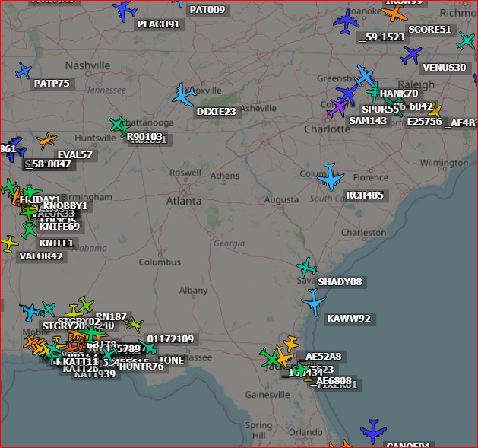Click the Charleston city label on map
The image size is (478, 448).
pos(364,233)
